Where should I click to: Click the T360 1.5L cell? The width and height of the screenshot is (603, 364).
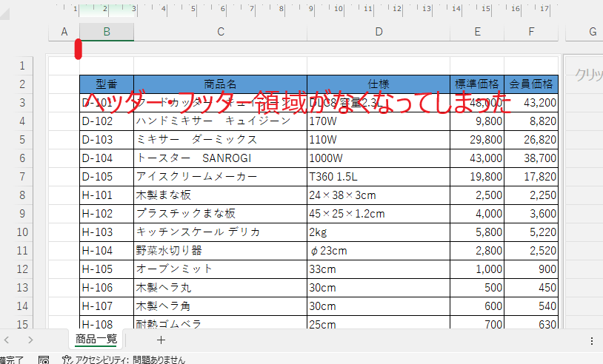point(379,177)
